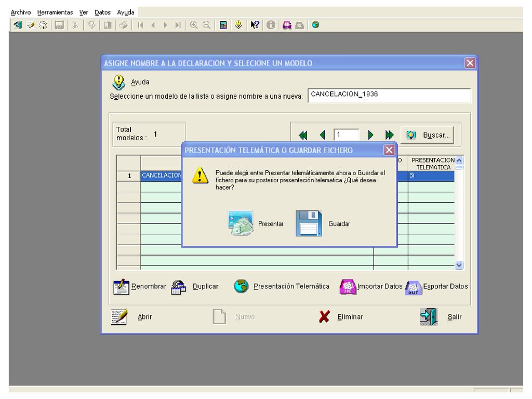The height and width of the screenshot is (399, 532).
Task: Activate the What's This help pointer
Action: [255, 25]
